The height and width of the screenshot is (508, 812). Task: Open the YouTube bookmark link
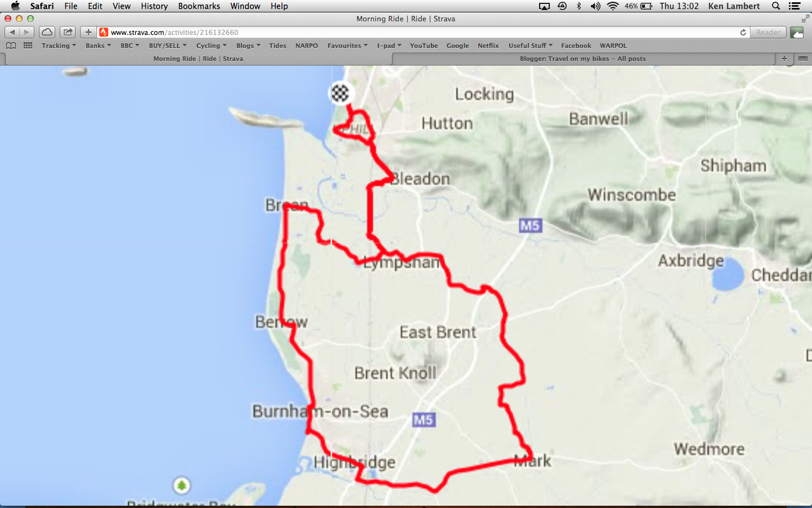pos(423,45)
